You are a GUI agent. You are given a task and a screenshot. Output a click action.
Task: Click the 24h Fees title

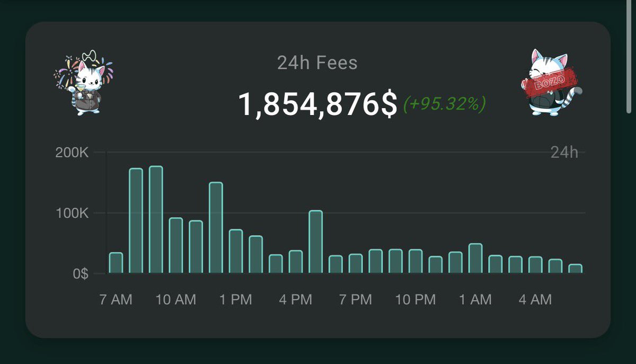(x=317, y=63)
